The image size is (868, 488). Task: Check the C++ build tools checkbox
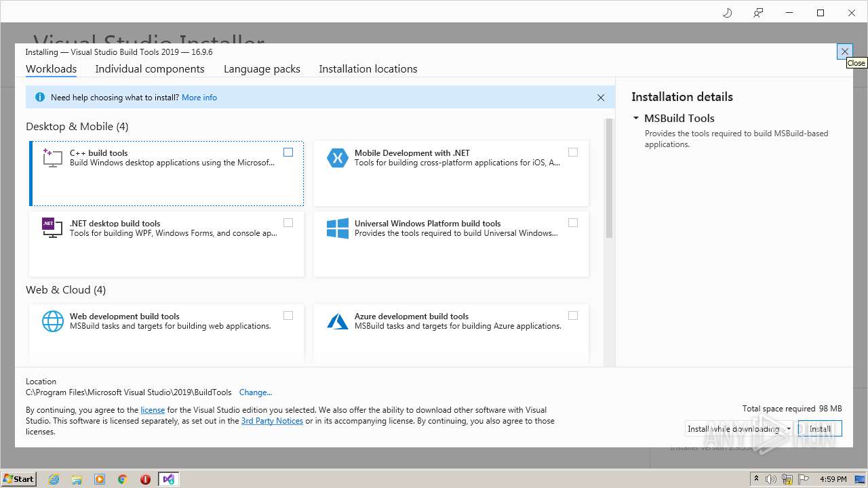[288, 152]
